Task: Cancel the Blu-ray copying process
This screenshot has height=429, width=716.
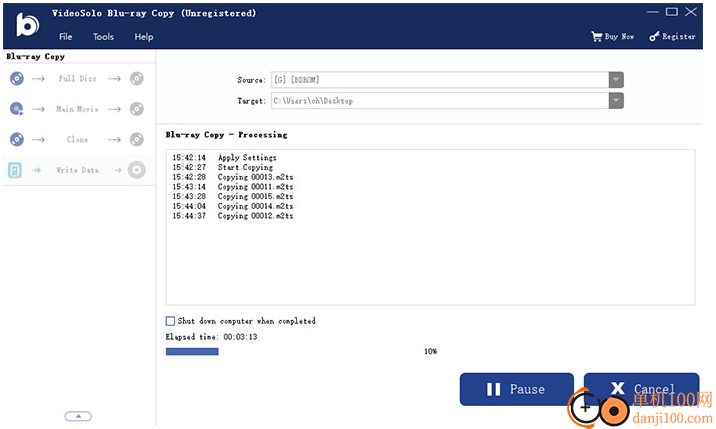Action: 641,389
